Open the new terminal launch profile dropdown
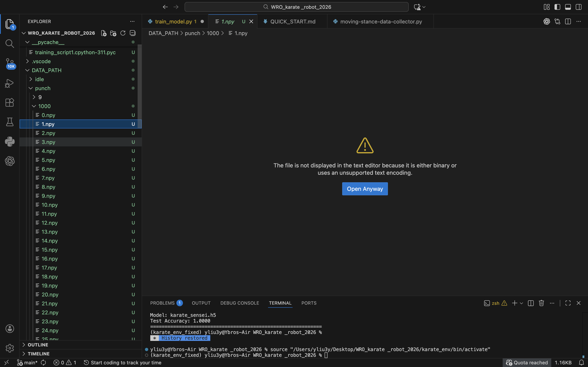588x367 pixels. tap(521, 303)
